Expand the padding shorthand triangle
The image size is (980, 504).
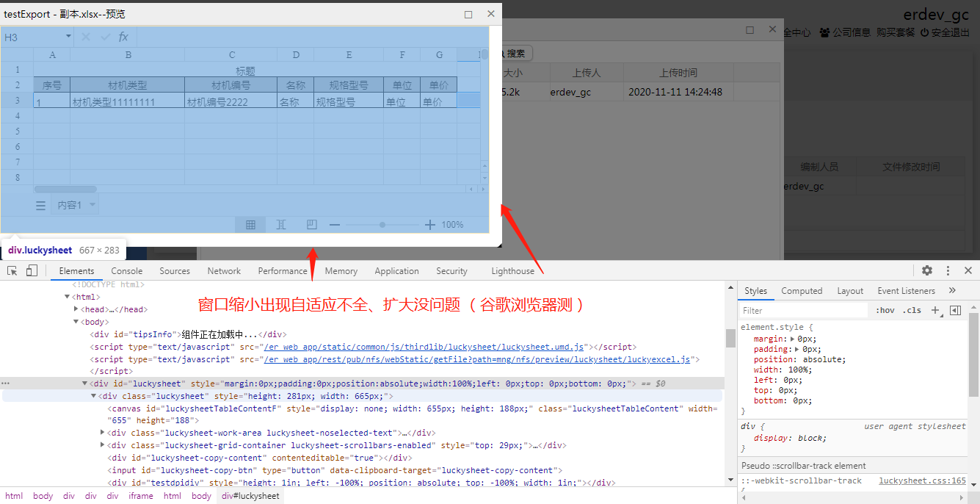[798, 349]
